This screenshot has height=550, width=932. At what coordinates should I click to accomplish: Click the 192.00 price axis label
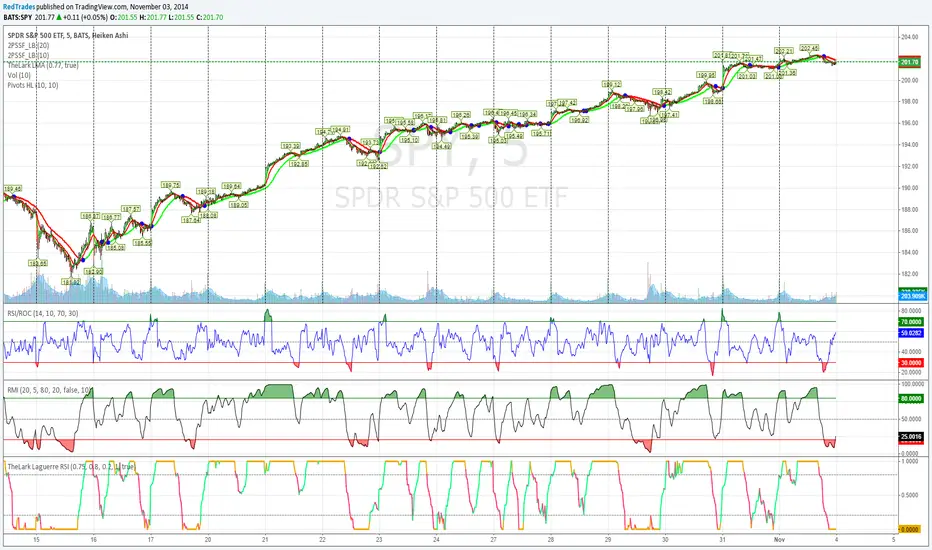tap(909, 166)
